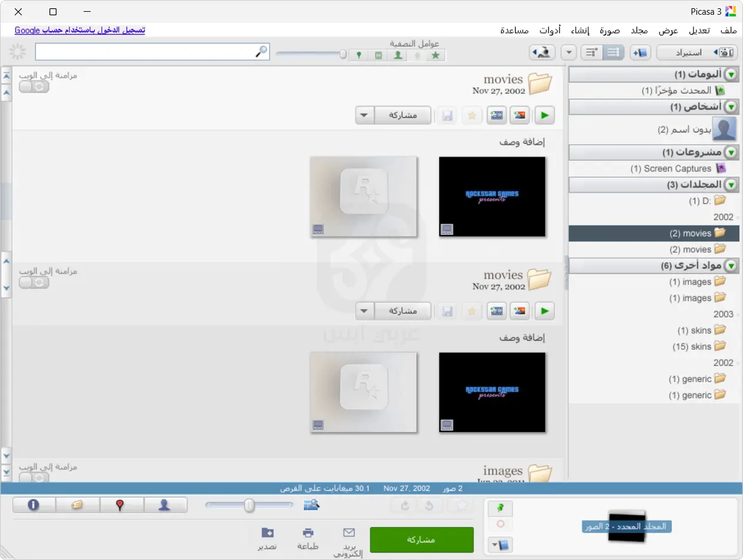
Task: Open the أدوات menu
Action: tap(550, 30)
